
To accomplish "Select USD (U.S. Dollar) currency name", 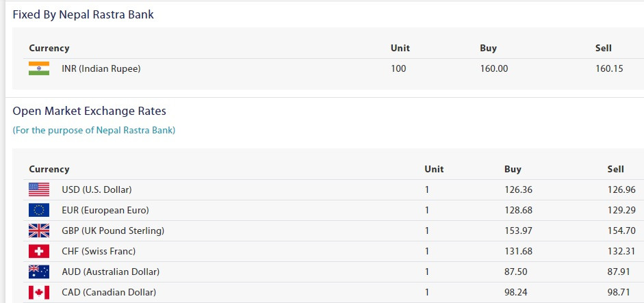I will pyautogui.click(x=96, y=189).
